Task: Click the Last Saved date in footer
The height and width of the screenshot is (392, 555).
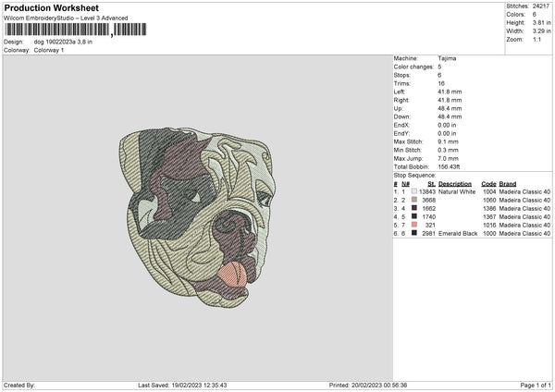Action: click(x=181, y=386)
